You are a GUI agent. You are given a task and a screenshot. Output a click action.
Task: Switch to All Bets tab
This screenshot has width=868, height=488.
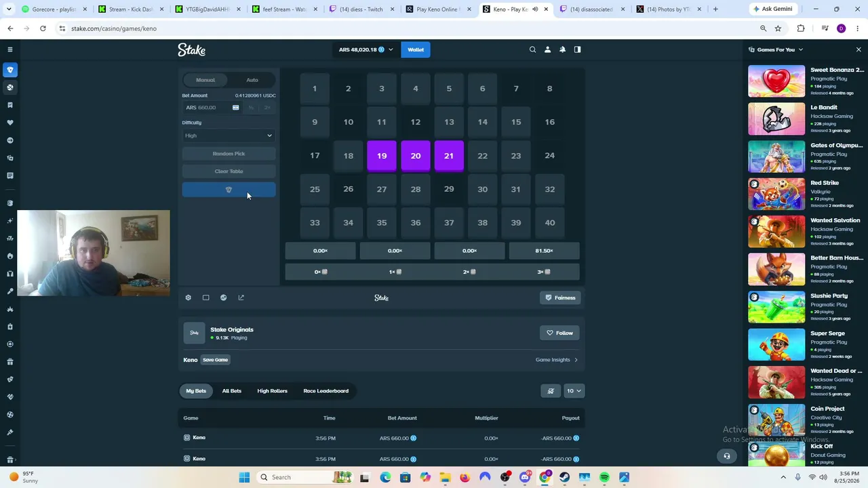pos(232,391)
